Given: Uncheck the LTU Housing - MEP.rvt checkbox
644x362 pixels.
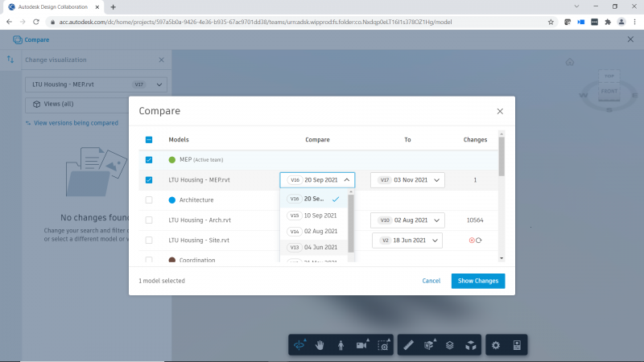Looking at the screenshot, I should tap(149, 180).
